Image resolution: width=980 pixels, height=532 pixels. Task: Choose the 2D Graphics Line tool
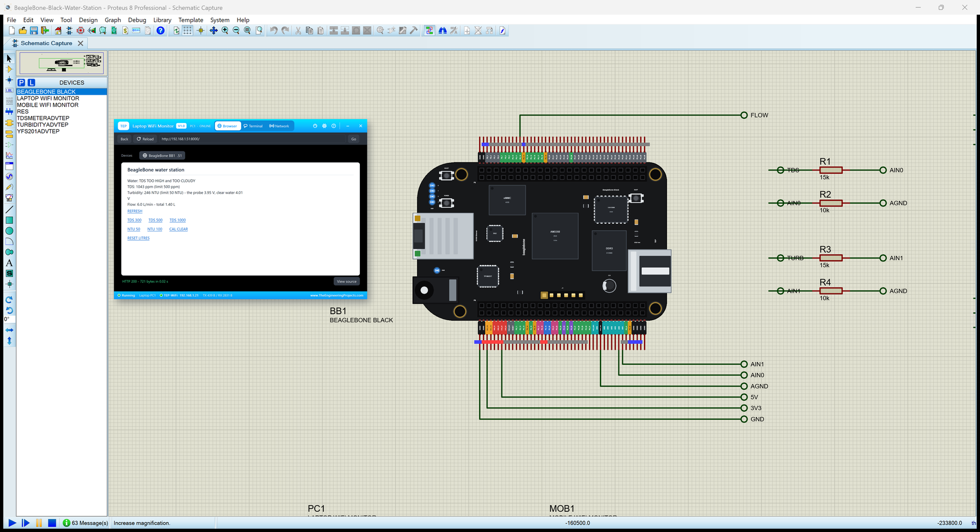coord(9,209)
